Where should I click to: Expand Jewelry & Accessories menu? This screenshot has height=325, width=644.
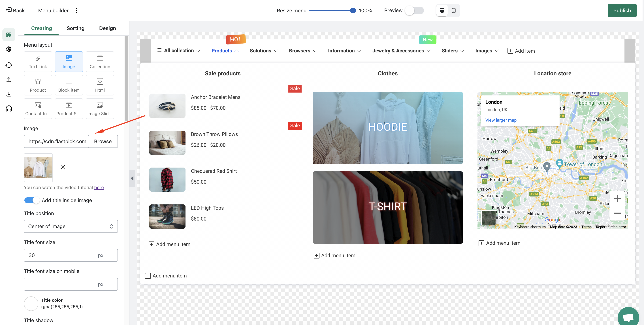(401, 51)
